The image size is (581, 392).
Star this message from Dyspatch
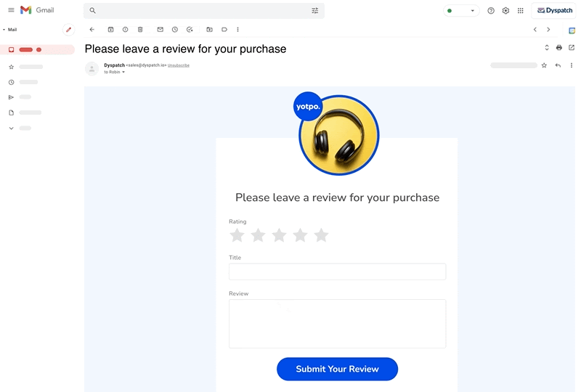click(x=544, y=65)
